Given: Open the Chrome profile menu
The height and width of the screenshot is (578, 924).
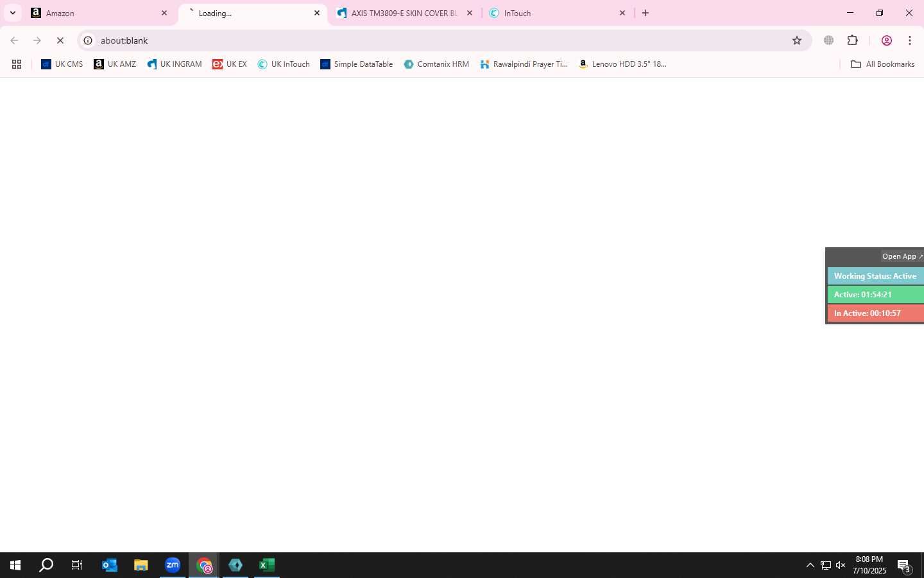Looking at the screenshot, I should tap(887, 40).
